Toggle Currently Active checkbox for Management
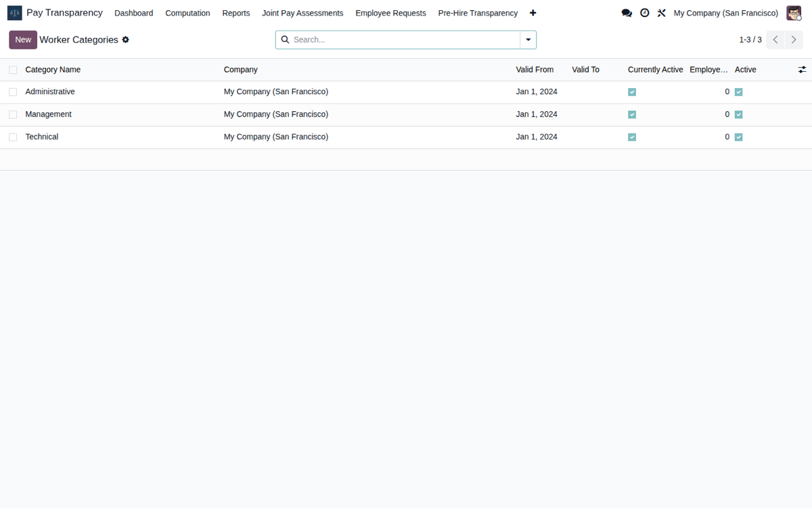 632,114
